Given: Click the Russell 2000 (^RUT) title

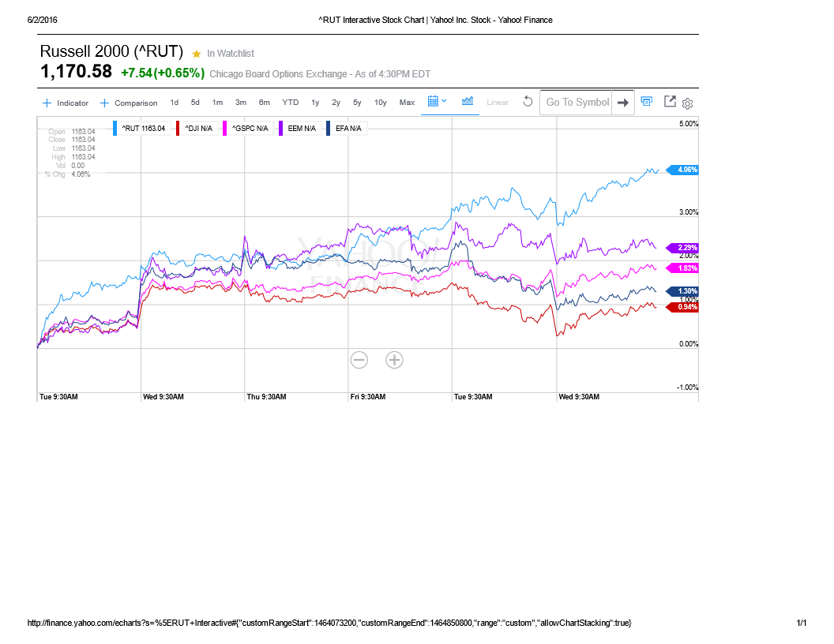Looking at the screenshot, I should coord(111,51).
